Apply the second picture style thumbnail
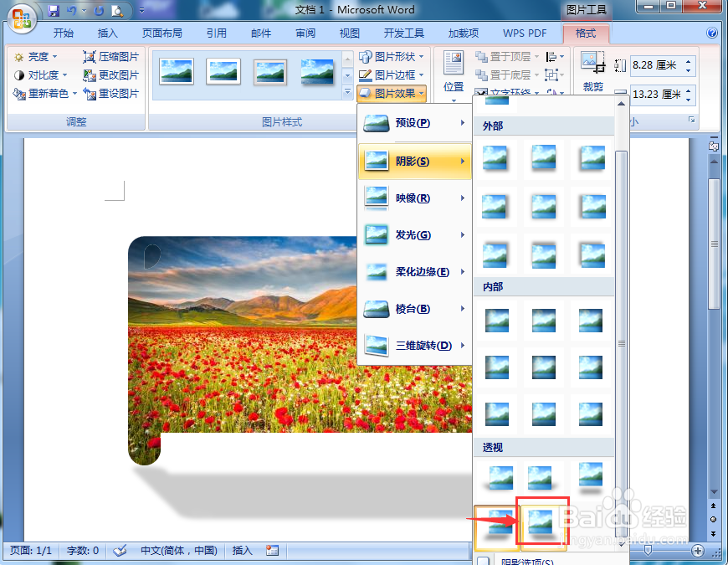The image size is (728, 565). [x=223, y=71]
